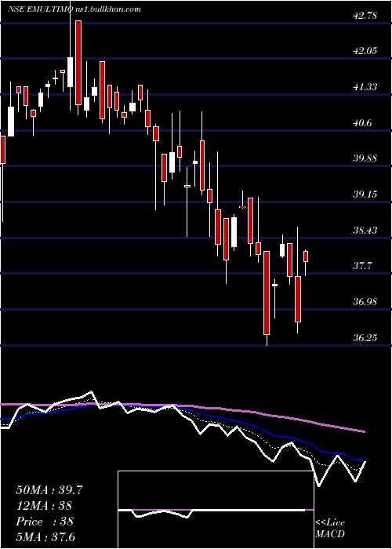Click the 41.33 price axis label
Image resolution: width=392 pixels, height=549 pixels.
tap(365, 87)
